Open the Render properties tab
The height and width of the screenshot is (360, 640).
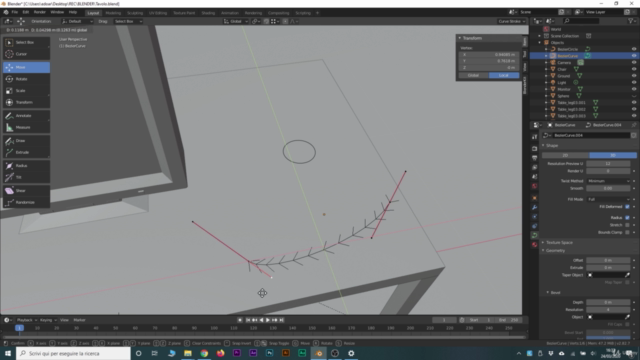pos(534,149)
